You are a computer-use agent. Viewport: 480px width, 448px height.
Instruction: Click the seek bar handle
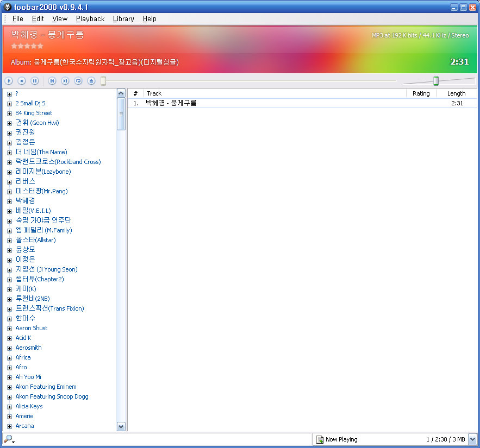coord(103,81)
